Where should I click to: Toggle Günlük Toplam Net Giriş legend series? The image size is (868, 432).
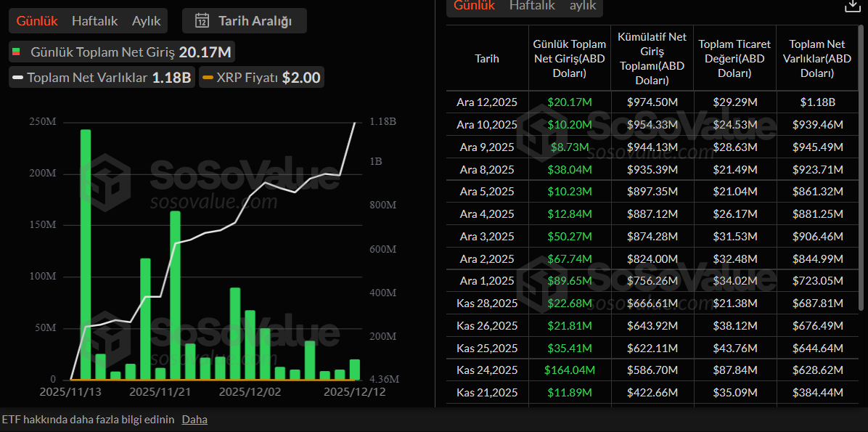coord(122,52)
